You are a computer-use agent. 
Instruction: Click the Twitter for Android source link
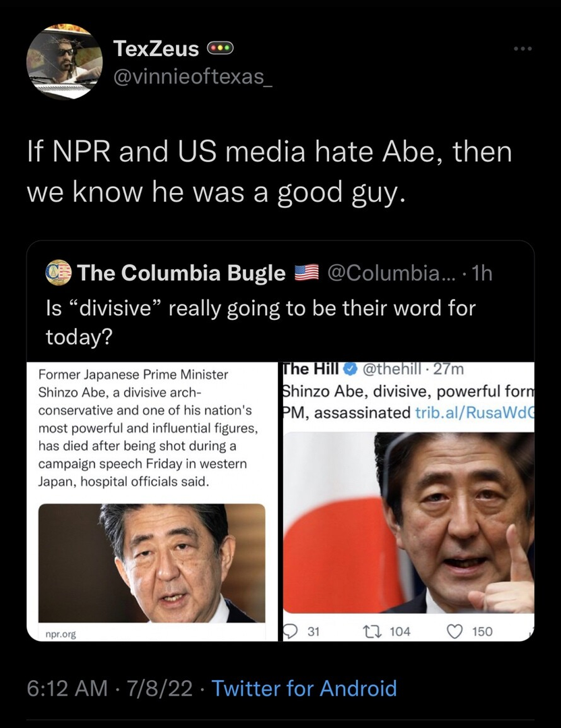(x=304, y=688)
